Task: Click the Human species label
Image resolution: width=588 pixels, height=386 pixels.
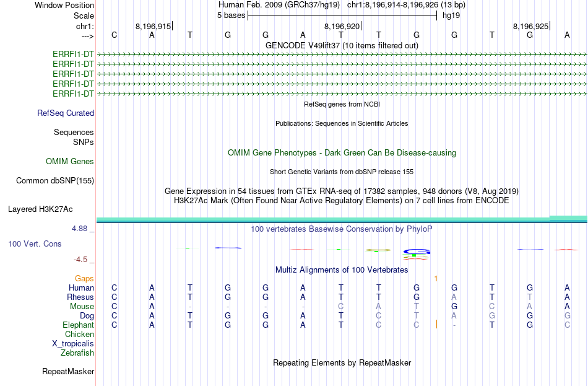Action: (81, 288)
